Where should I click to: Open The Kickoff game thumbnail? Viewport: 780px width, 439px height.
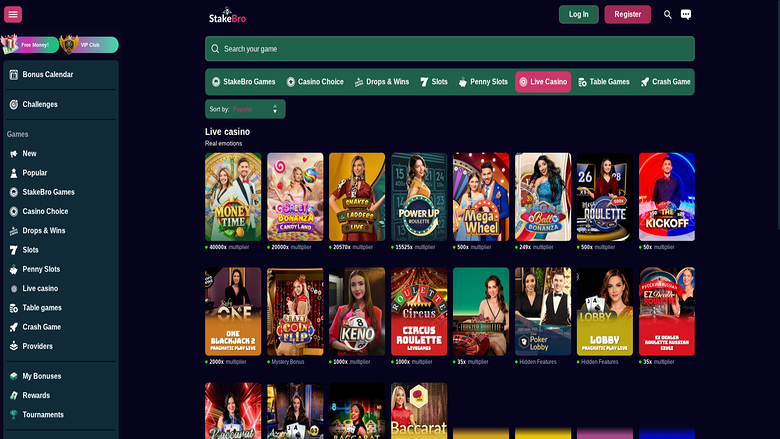[667, 197]
